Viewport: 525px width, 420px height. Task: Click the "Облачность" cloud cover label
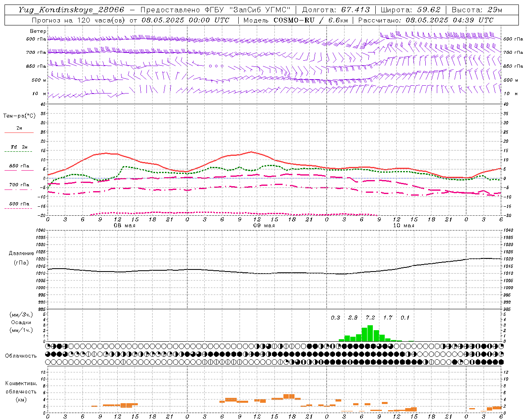[21, 356]
